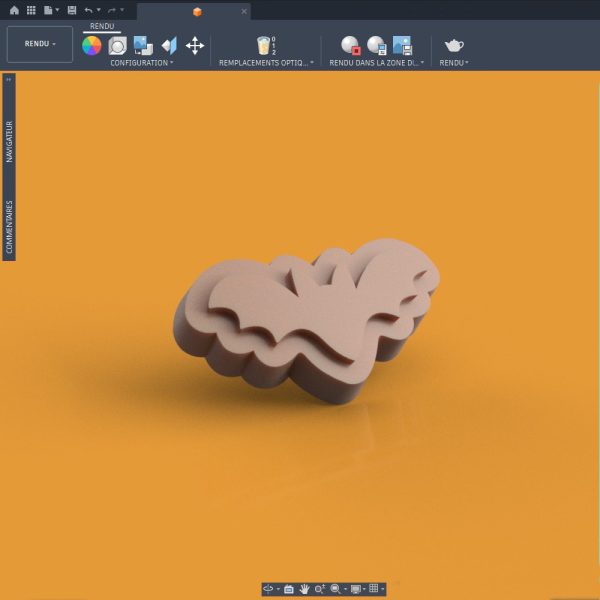Activate Look At camera tool
Image resolution: width=600 pixels, height=600 pixels.
(289, 589)
